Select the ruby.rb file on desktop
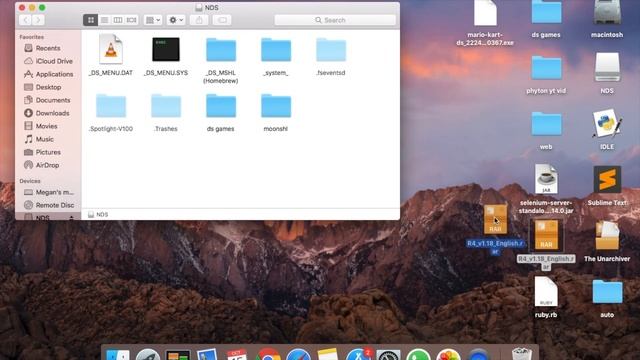Screen dimensions: 640x360 [546, 297]
